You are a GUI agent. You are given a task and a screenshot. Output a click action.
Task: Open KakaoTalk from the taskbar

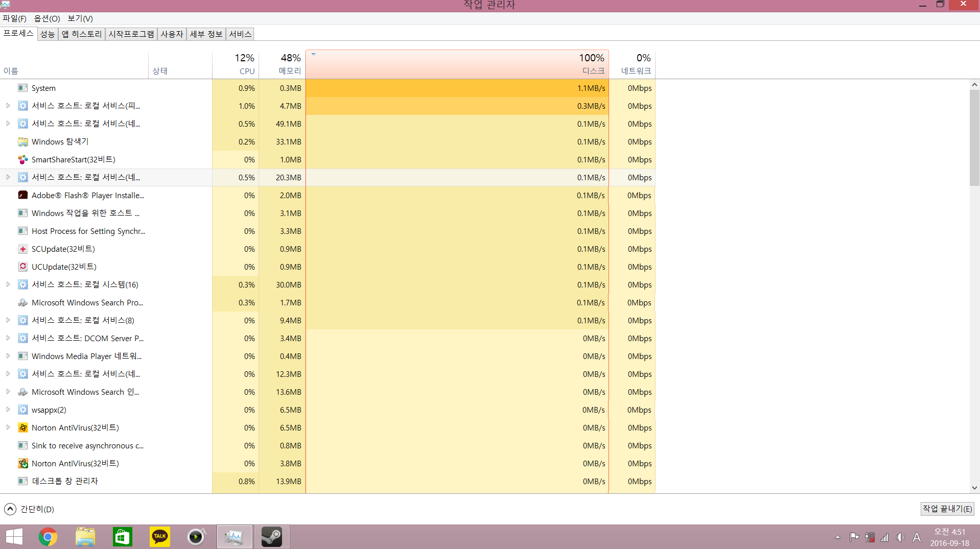159,537
